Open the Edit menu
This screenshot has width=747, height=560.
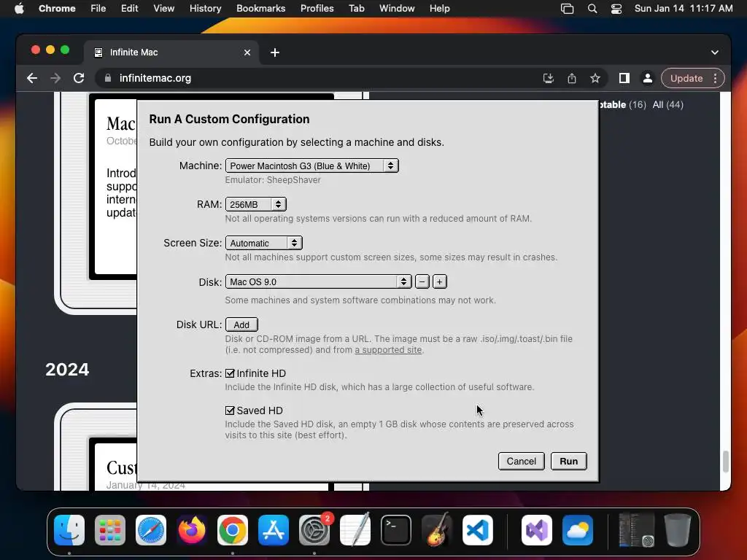coord(130,9)
